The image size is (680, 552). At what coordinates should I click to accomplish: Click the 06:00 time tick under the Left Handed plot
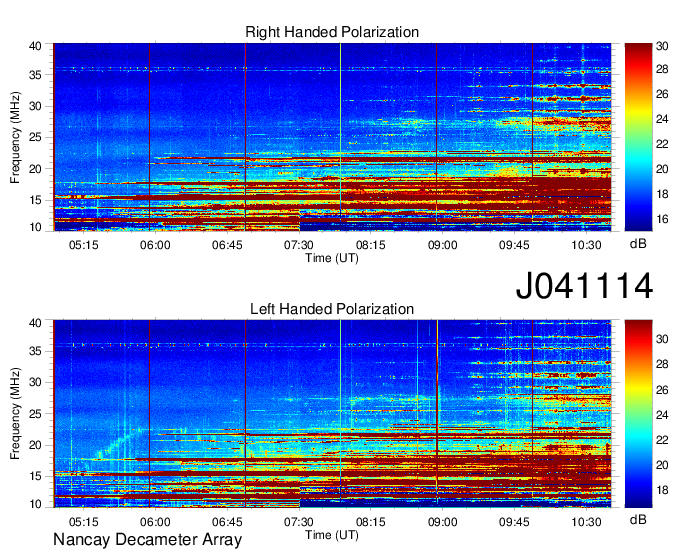tap(155, 522)
